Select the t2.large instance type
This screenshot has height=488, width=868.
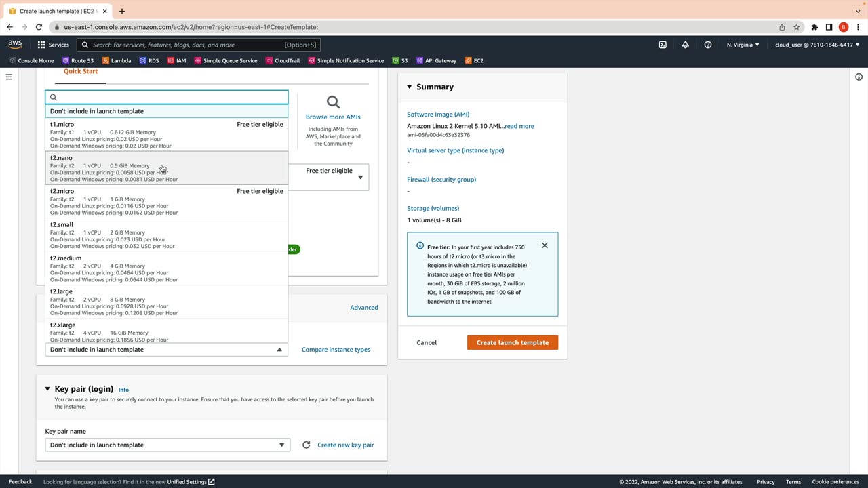(167, 302)
